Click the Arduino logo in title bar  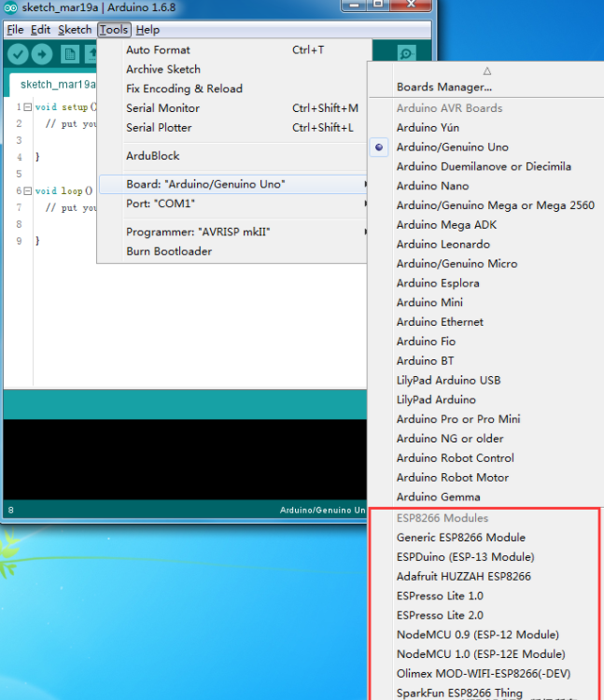[10, 7]
